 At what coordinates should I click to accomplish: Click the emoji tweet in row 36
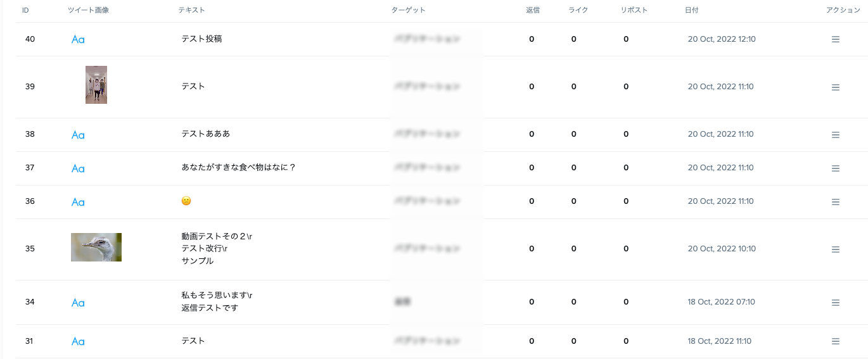tap(186, 201)
